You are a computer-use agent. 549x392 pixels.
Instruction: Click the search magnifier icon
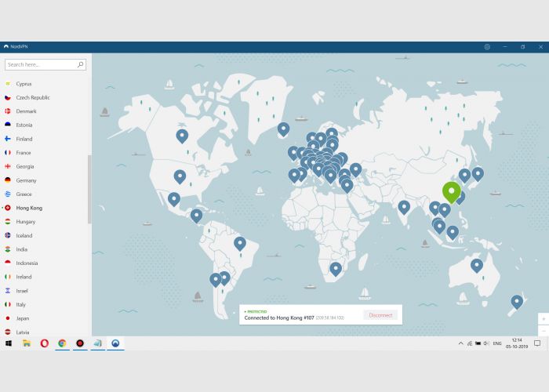click(81, 64)
